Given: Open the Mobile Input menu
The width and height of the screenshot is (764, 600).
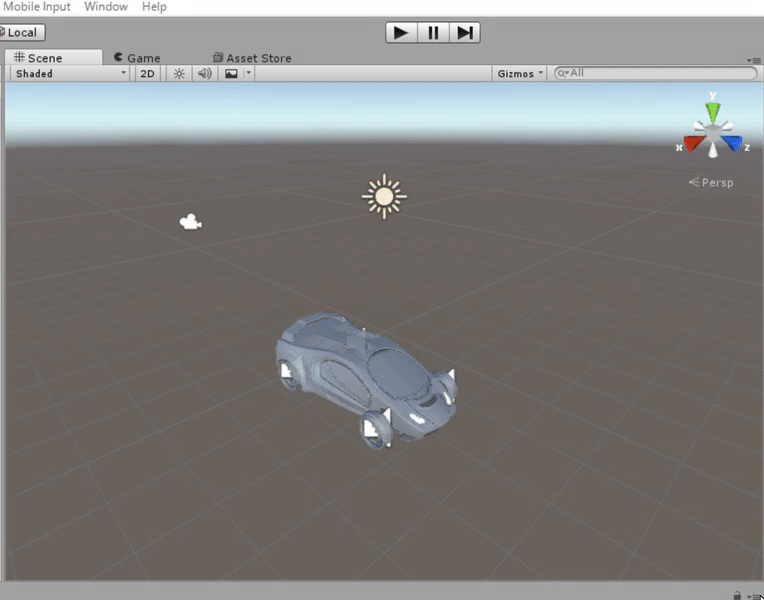Looking at the screenshot, I should tap(37, 7).
